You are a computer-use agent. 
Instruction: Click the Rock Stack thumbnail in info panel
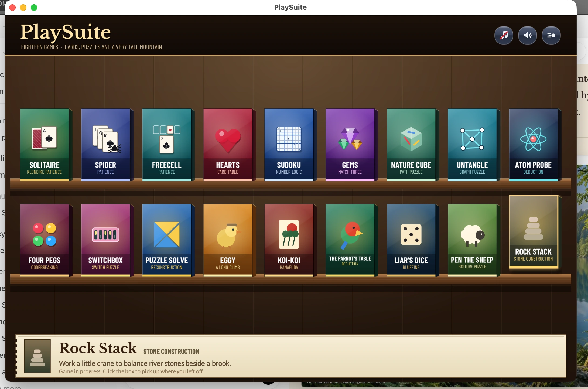click(37, 356)
